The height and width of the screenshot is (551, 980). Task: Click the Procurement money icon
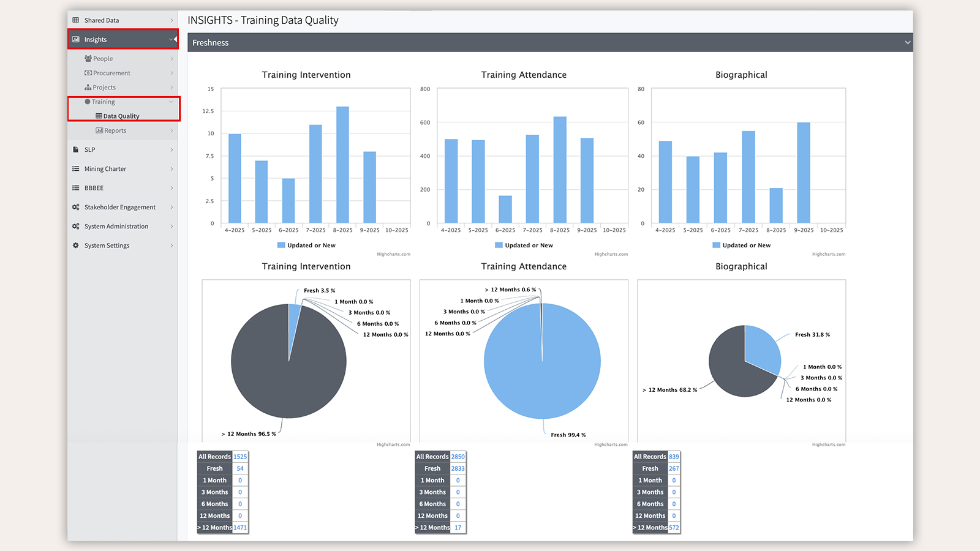click(x=88, y=73)
